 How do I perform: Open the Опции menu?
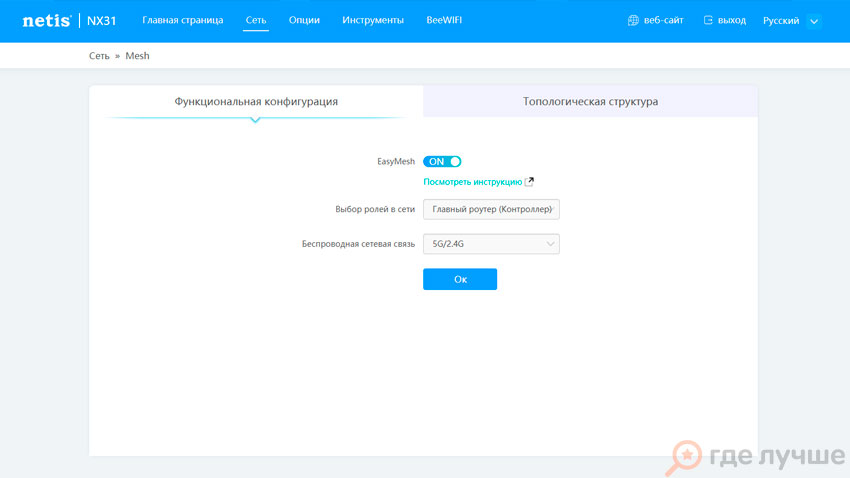tap(304, 20)
